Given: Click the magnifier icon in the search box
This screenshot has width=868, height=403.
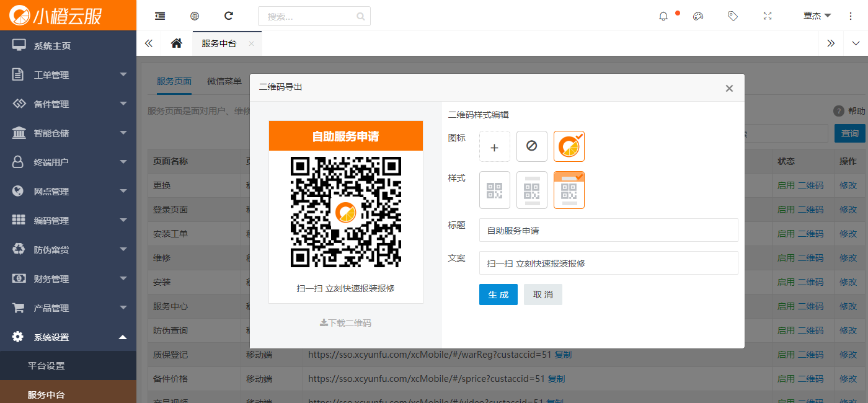Looking at the screenshot, I should point(361,17).
